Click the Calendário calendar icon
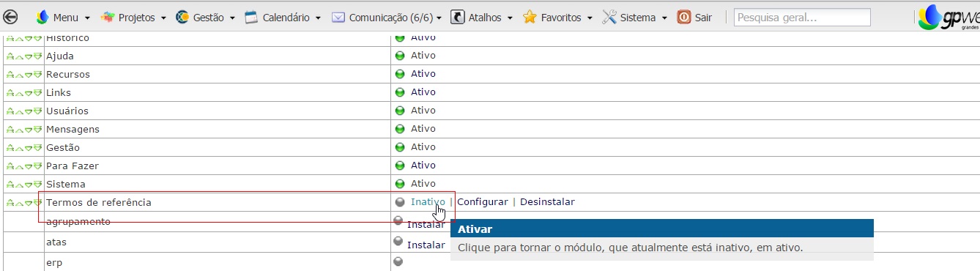Screen dimensions: 980x271 click(252, 18)
